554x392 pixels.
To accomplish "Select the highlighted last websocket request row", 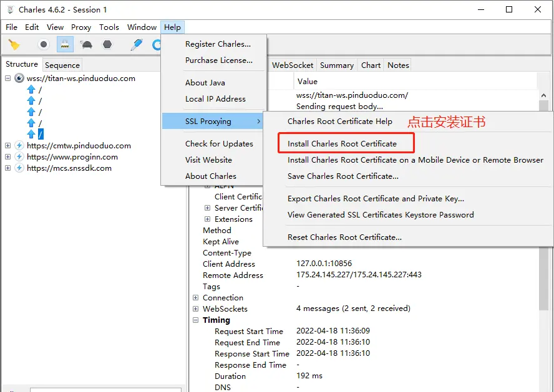I will [x=41, y=134].
